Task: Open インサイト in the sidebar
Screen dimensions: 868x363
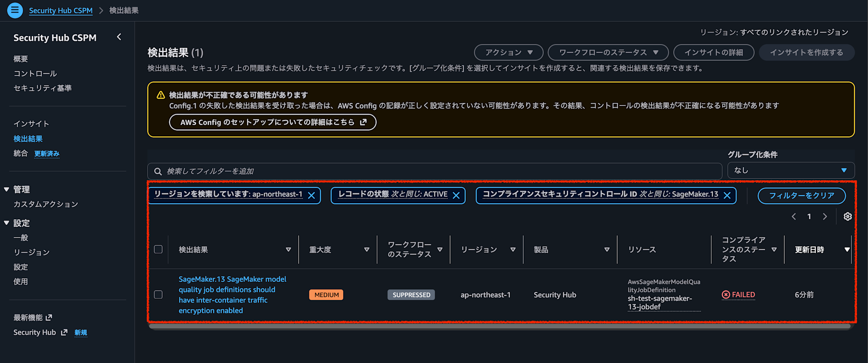Action: click(31, 124)
